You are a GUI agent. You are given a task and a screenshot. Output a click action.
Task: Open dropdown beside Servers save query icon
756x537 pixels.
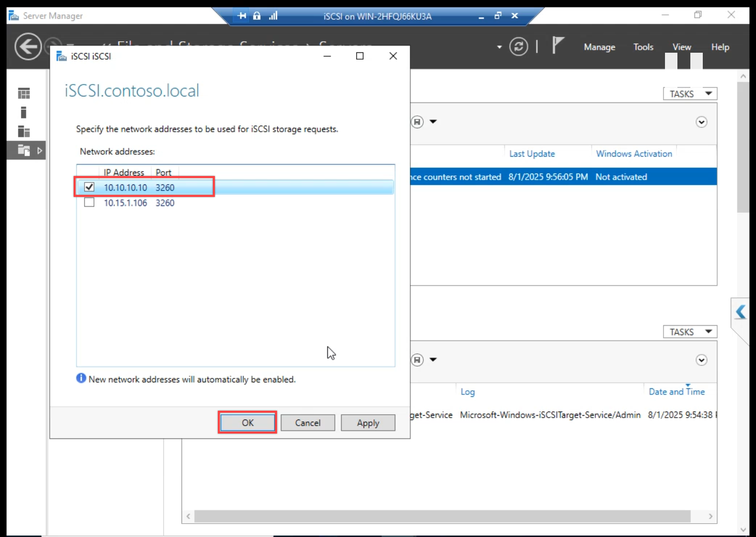[x=433, y=122]
